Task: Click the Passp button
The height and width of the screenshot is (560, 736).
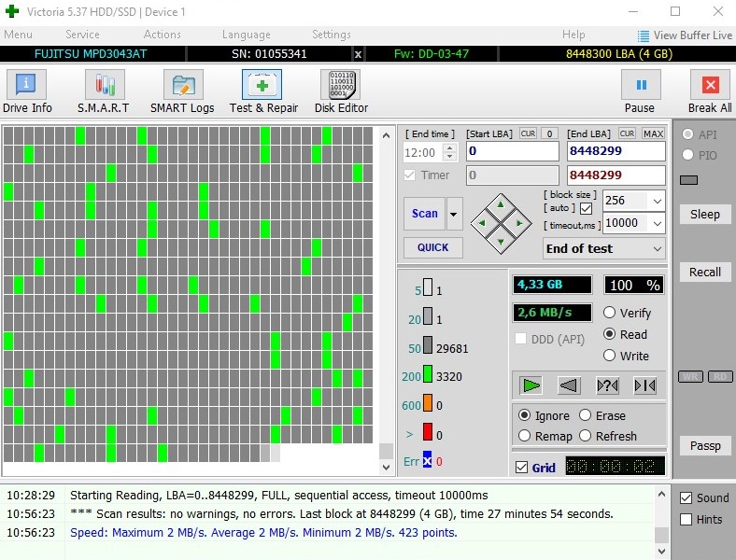Action: click(x=705, y=445)
